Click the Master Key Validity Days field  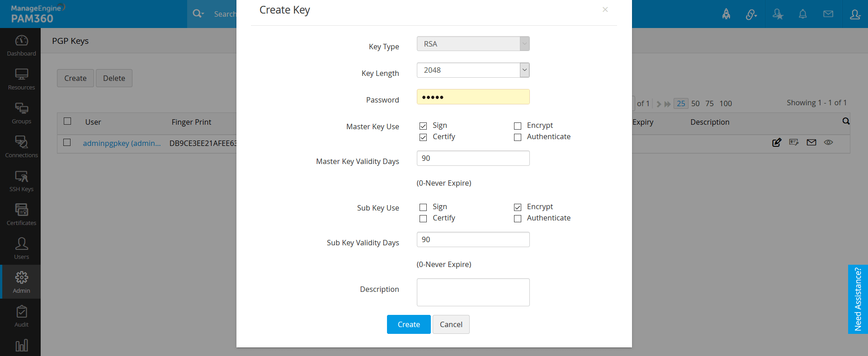[473, 158]
